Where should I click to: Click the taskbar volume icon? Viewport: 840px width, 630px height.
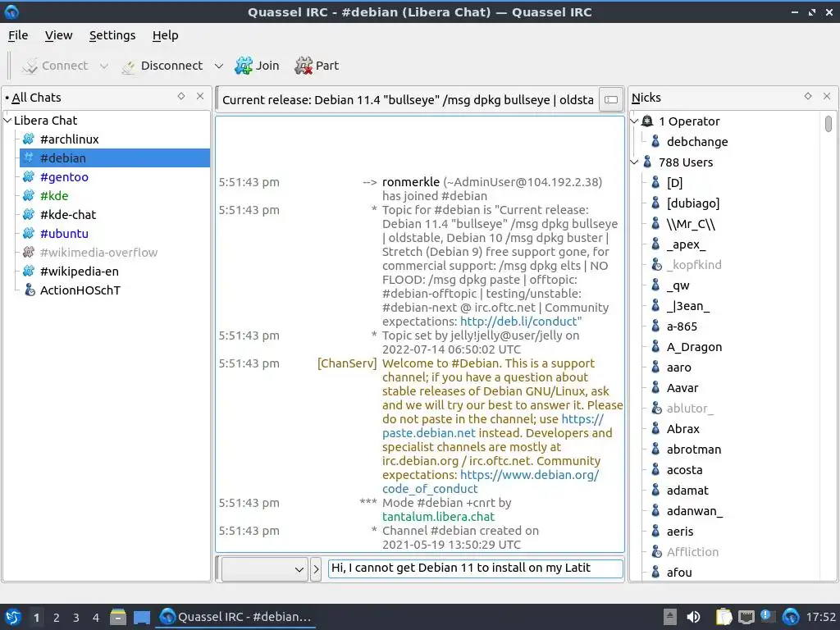pos(692,617)
